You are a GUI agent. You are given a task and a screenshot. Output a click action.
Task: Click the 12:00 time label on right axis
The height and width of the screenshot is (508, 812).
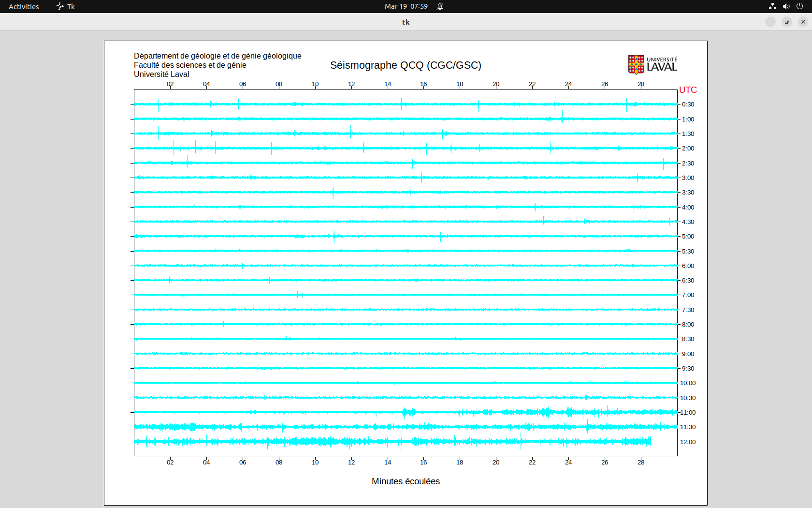coord(688,442)
